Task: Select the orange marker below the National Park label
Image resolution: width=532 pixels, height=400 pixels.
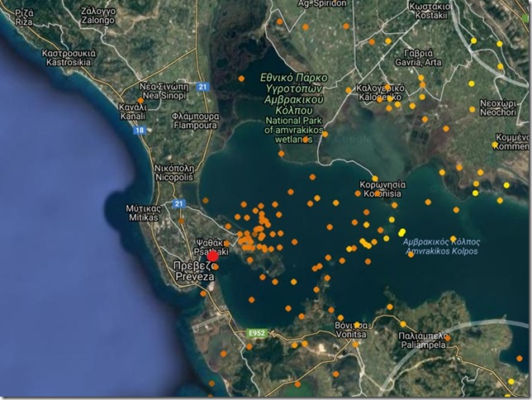Action: (306, 140)
